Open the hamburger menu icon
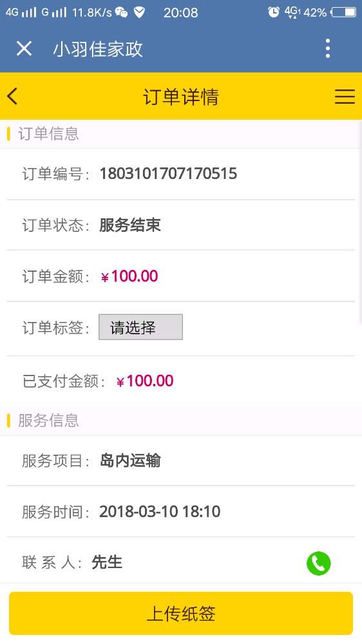The width and height of the screenshot is (362, 644). click(345, 97)
